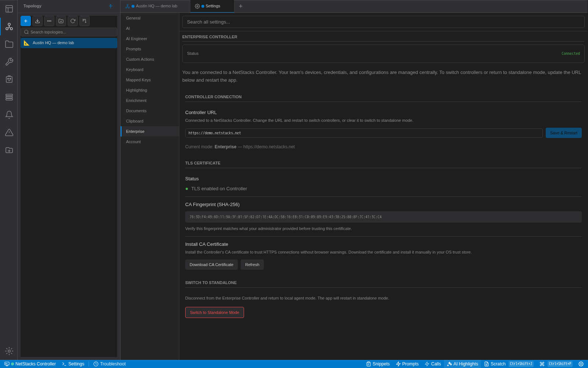Select the Settings tab
This screenshot has width=588, height=368.
212,6
